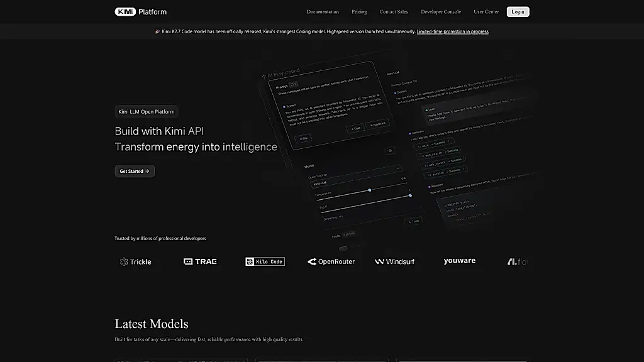The width and height of the screenshot is (644, 362).
Task: Click the Kimi Platform logo
Action: point(140,12)
